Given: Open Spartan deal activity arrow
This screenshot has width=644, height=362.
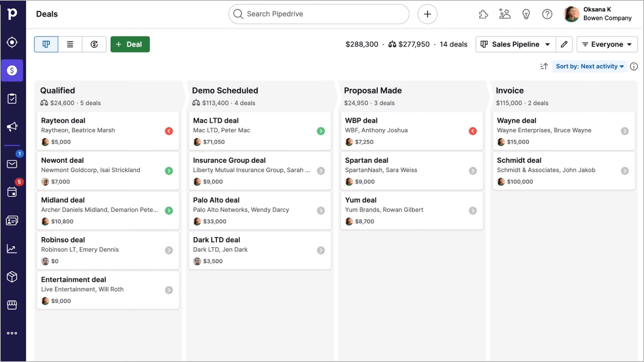Looking at the screenshot, I should (x=473, y=171).
